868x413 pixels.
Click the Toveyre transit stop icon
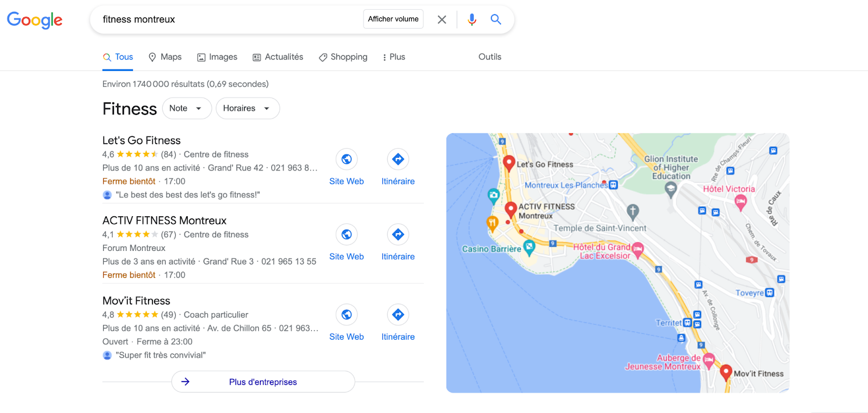(x=769, y=293)
